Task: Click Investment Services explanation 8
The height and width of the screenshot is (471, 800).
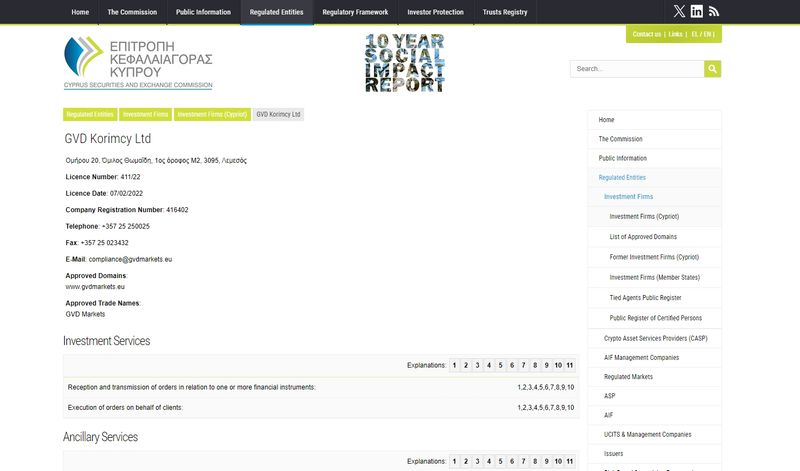Action: pyautogui.click(x=535, y=365)
